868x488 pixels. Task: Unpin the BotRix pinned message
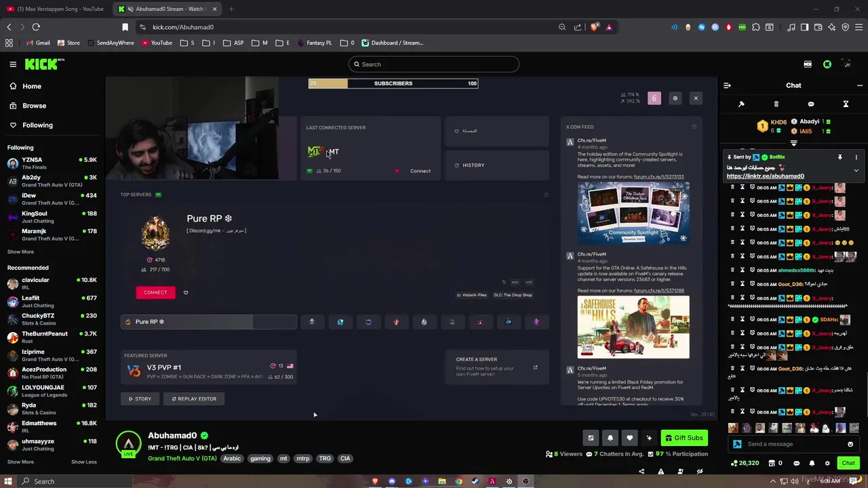[x=840, y=157]
